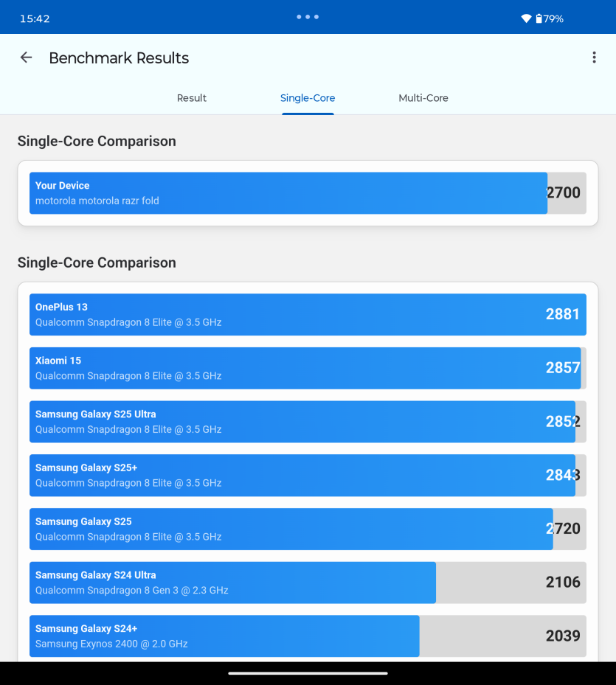Image resolution: width=616 pixels, height=685 pixels.
Task: Tap the OnePlus 13 result bar
Action: tap(308, 315)
